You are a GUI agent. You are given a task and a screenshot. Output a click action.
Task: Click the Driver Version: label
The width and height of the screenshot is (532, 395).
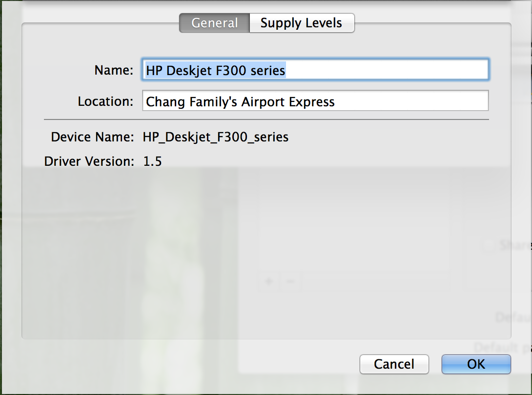pyautogui.click(x=89, y=161)
